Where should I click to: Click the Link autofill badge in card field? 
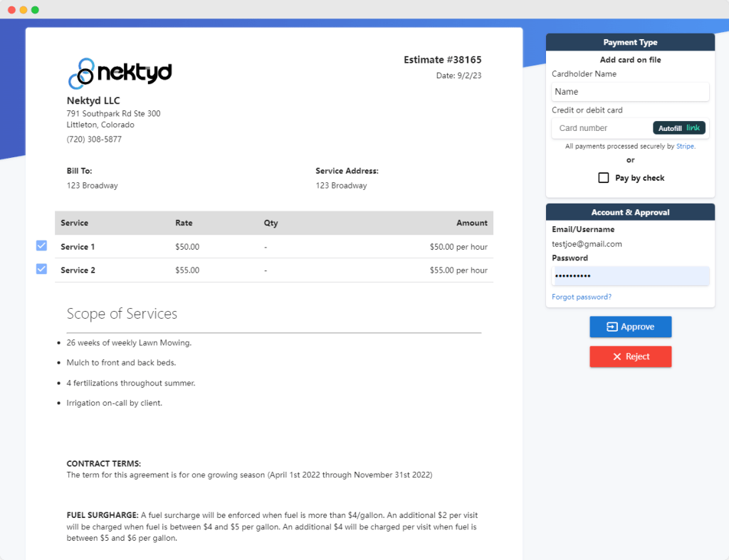click(678, 127)
